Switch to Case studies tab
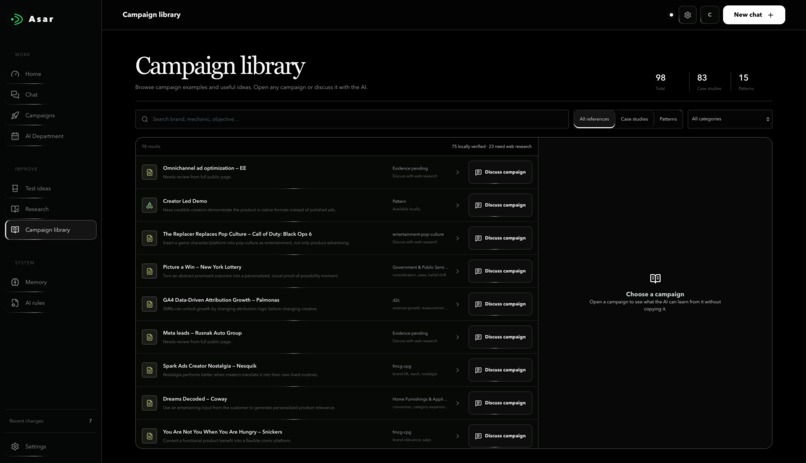 tap(634, 119)
